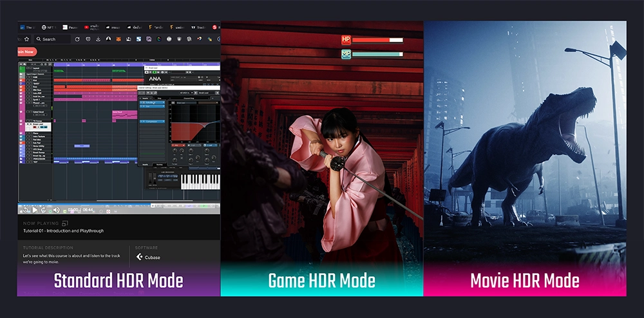Viewport: 644px width, 318px height.
Task: Mute the video with the speaker icon
Action: click(x=56, y=209)
